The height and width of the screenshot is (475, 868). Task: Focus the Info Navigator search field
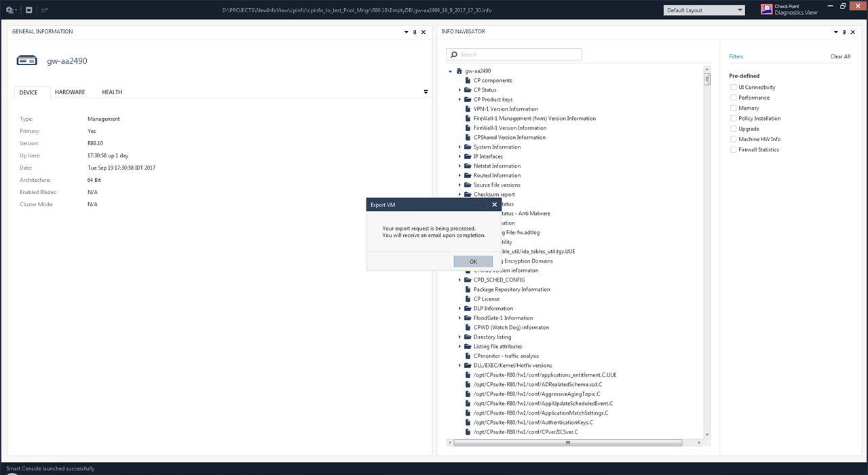click(x=514, y=54)
